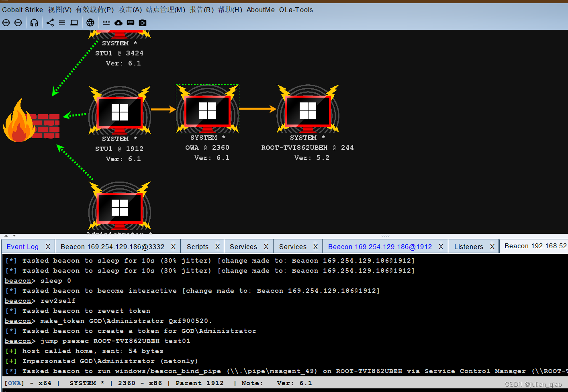
Task: Click the 'Ver: 5.2' label under ROOT-TVI862UBEH
Action: (312, 158)
